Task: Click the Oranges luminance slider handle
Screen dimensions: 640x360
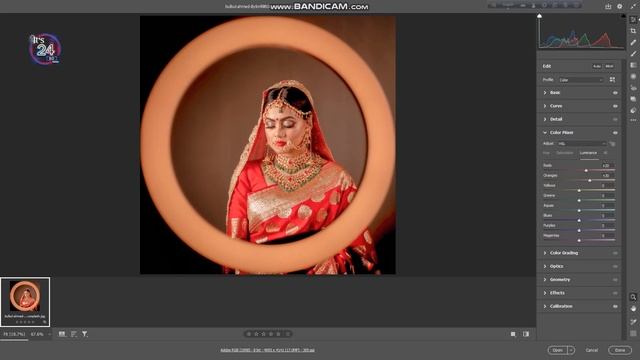Action: 590,180
